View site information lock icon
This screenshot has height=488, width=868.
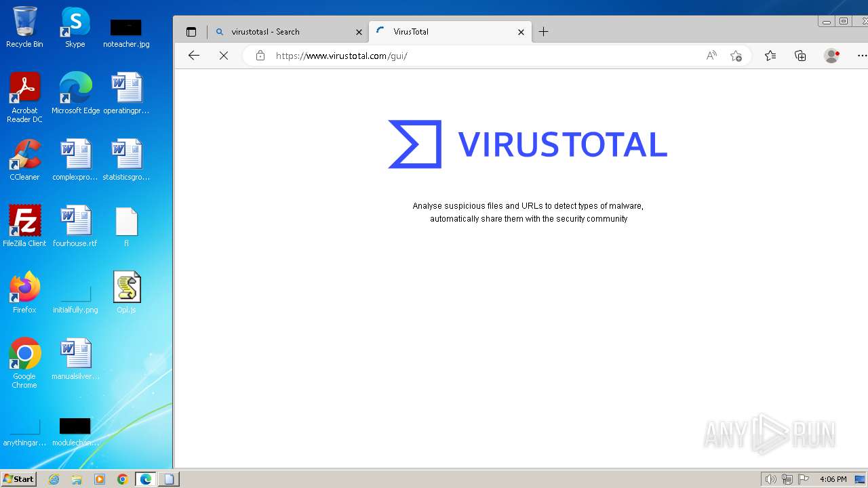coord(260,56)
